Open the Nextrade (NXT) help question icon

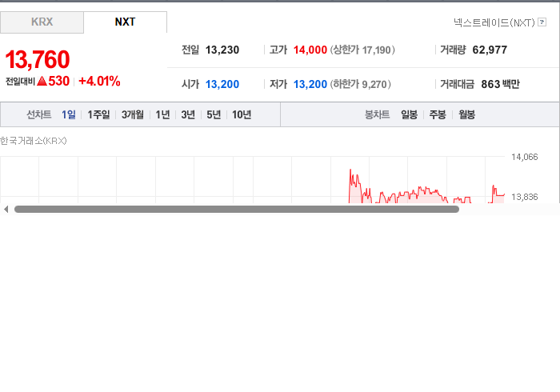[542, 22]
